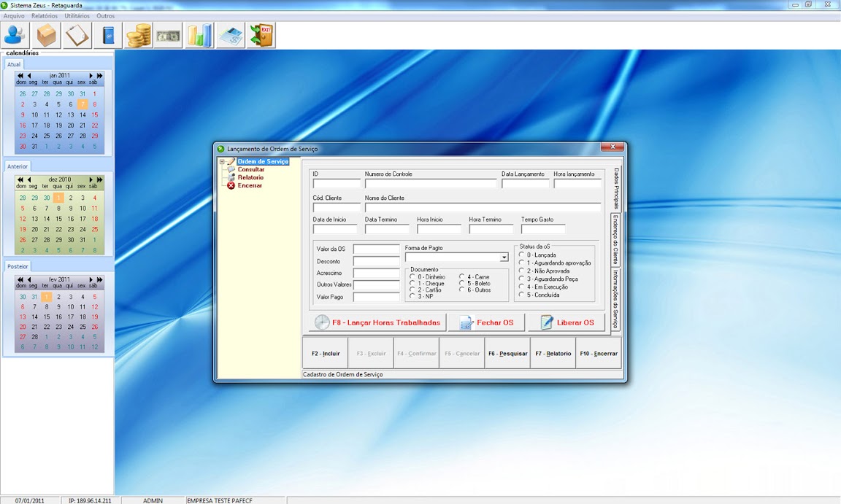Click the Valor da OS input field
Screen dimensions: 841x504
click(x=377, y=249)
